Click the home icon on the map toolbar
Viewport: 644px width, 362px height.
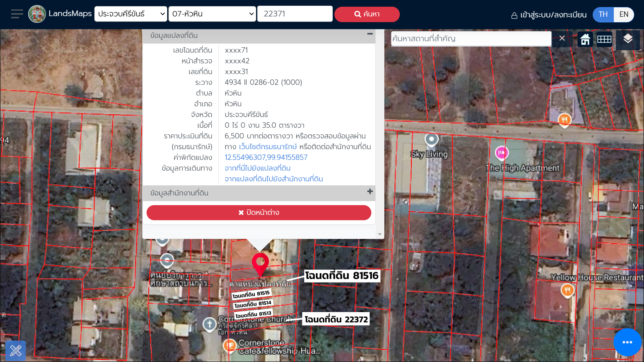pos(585,39)
